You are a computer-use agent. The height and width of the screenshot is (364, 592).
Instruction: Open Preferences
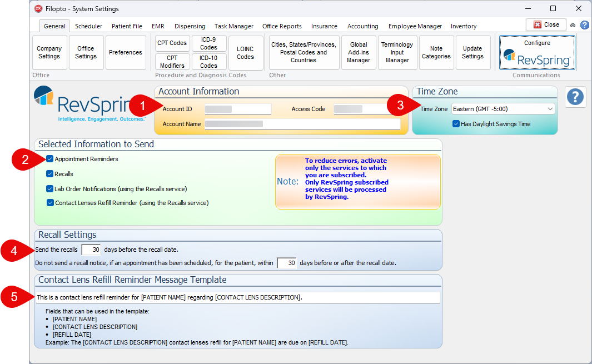126,52
